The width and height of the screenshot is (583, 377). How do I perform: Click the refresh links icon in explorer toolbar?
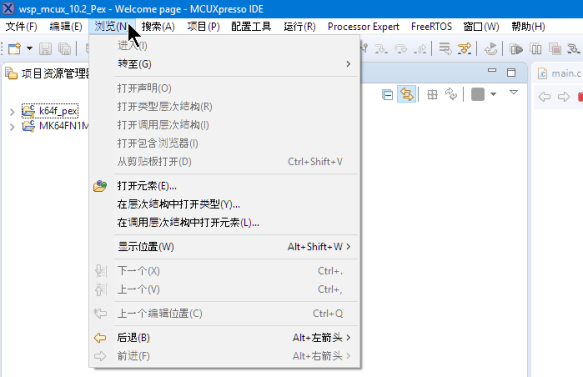(451, 94)
